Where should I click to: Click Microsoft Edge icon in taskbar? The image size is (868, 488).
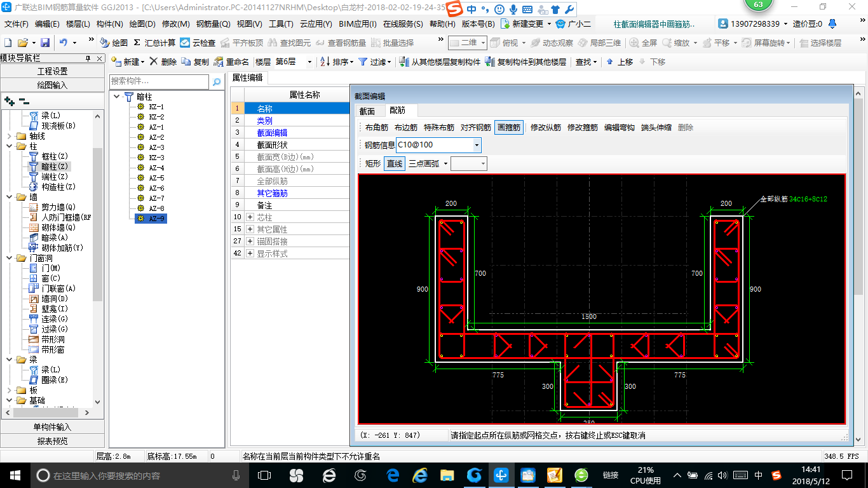(x=393, y=475)
